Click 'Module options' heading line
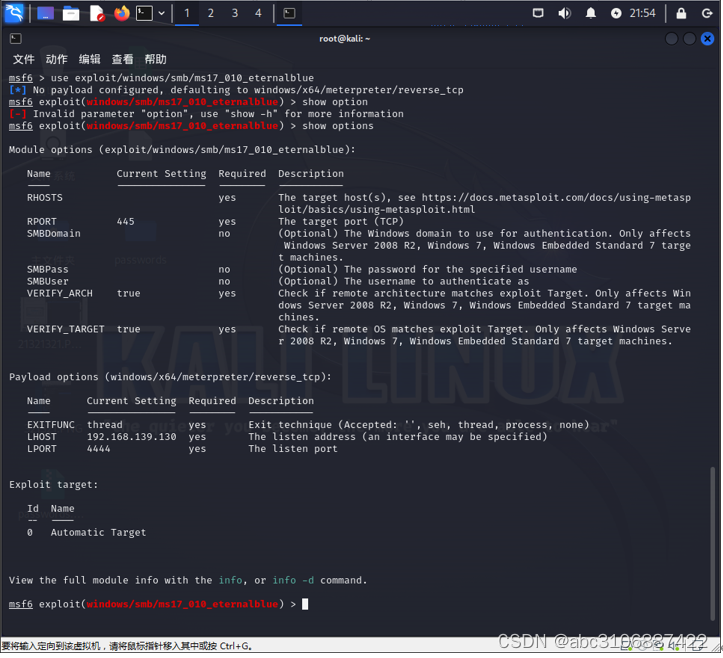Screen dimensions: 723x658 [x=182, y=150]
